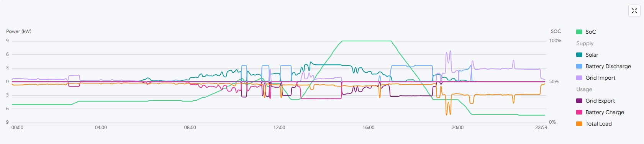The image size is (644, 144).
Task: Toggle Battery Discharge series visibility
Action: pos(603,66)
